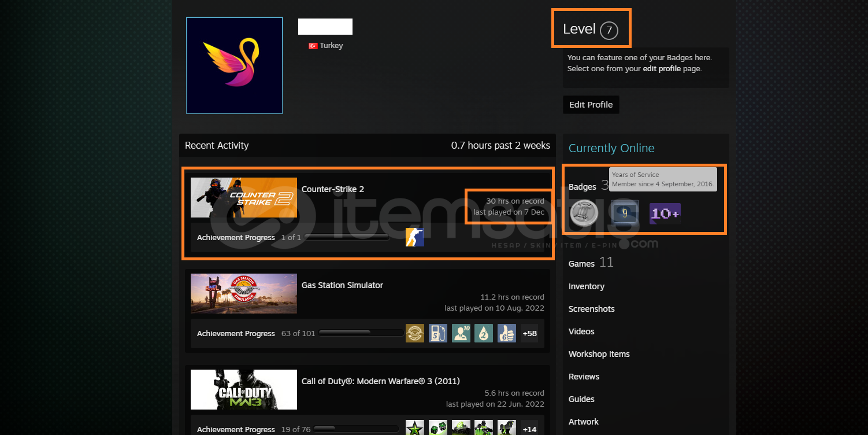Click the Edit Profile button
The width and height of the screenshot is (868, 435).
click(591, 105)
